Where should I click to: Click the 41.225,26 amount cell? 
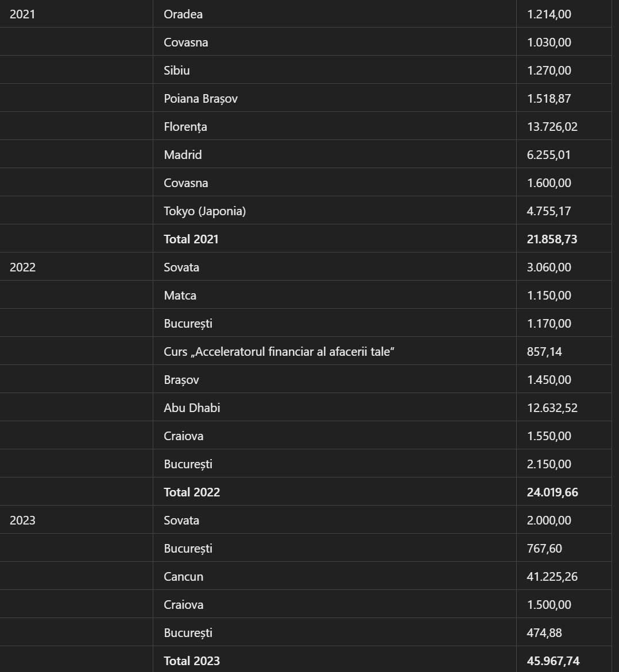(x=552, y=577)
